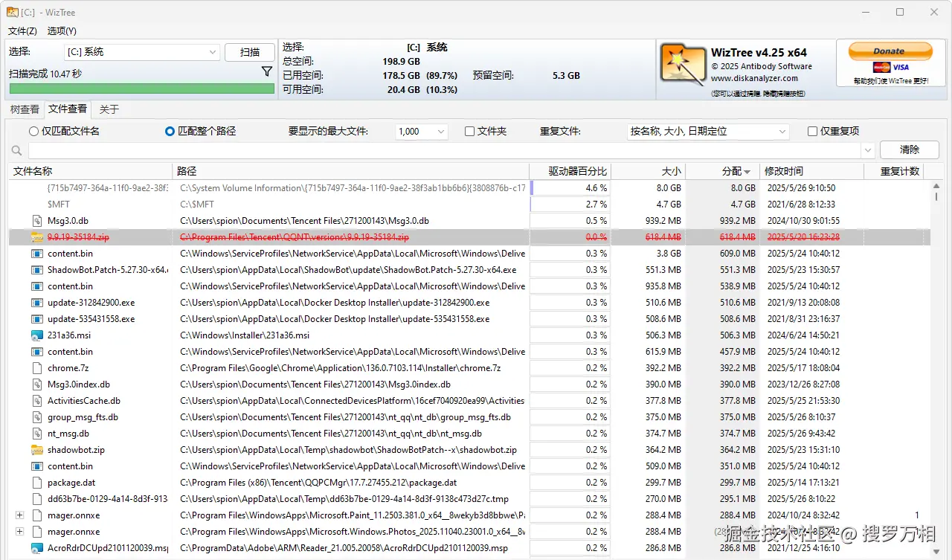Switch to the 树查看 tab

point(25,109)
